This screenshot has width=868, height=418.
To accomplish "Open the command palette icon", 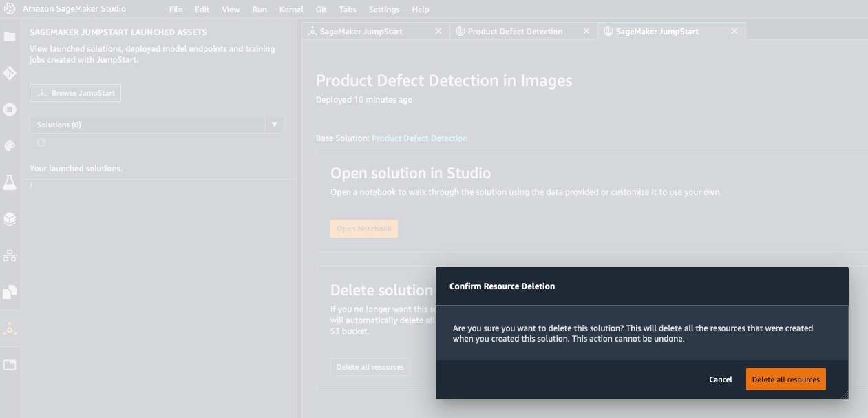I will (x=10, y=146).
